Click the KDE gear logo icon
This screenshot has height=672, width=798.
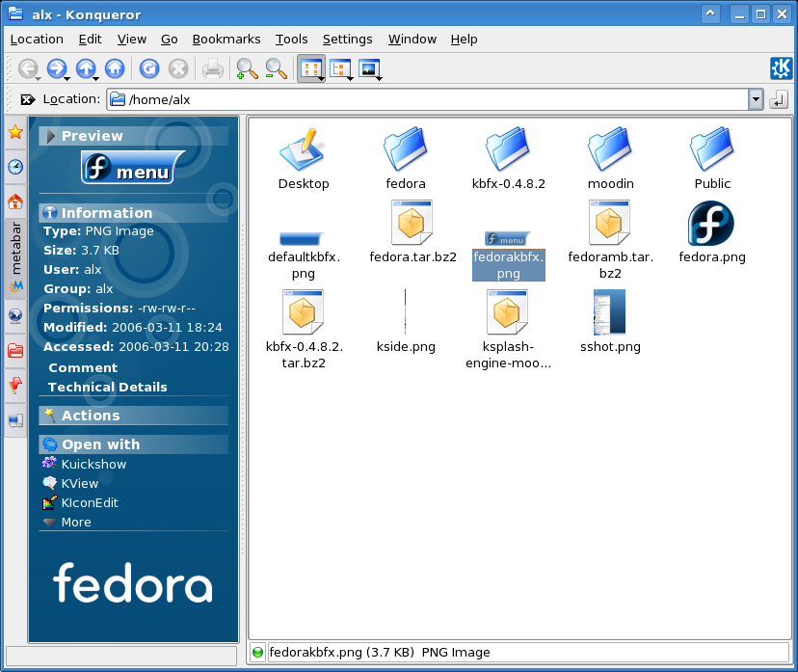[x=781, y=68]
